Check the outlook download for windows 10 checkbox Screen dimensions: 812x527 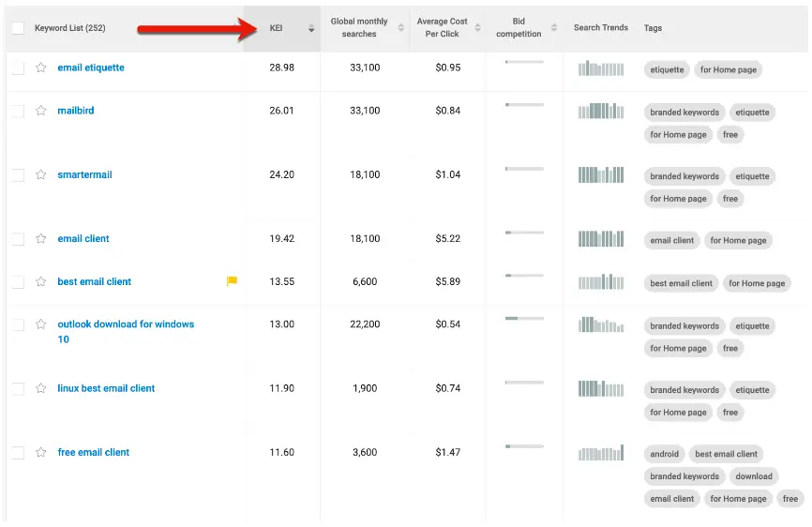click(18, 324)
